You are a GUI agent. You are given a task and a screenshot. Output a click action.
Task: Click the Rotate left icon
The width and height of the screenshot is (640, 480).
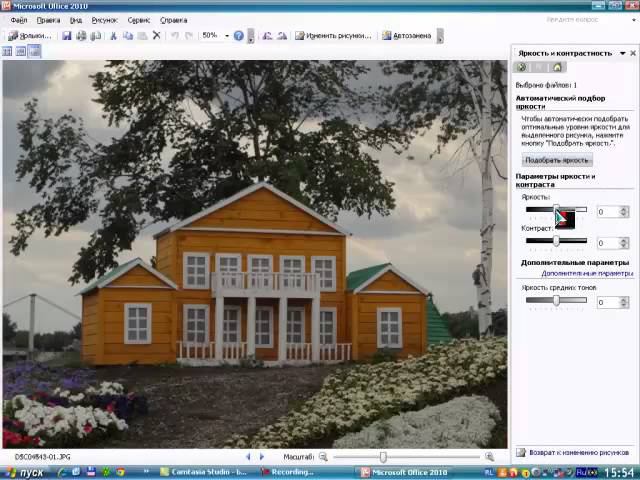coord(268,36)
